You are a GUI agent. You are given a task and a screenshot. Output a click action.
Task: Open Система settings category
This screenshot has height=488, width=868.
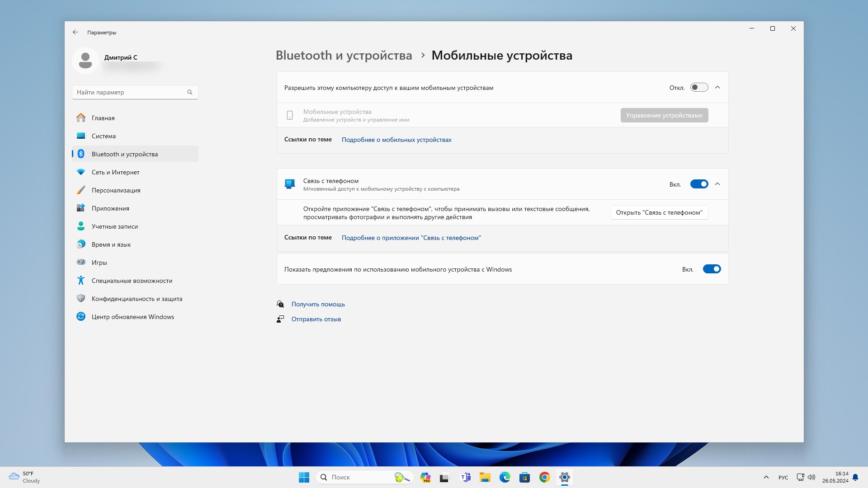coord(135,136)
